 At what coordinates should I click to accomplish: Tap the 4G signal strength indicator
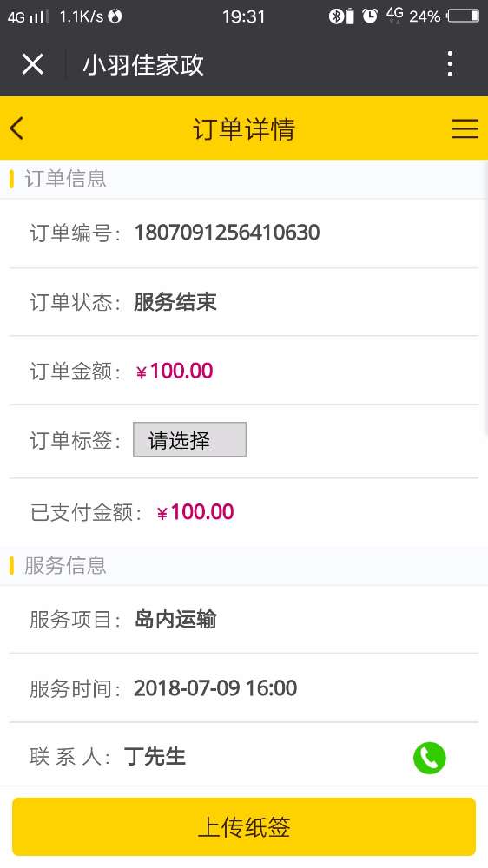click(26, 16)
